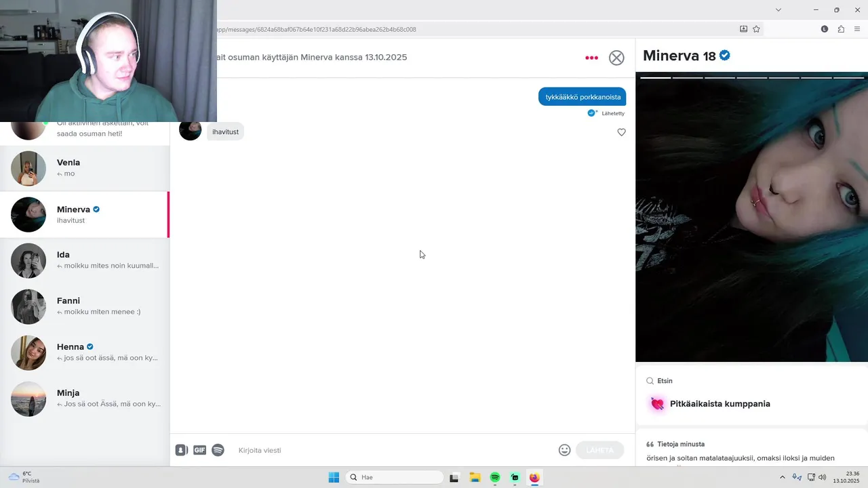
Task: Focus the 'Kirjoita viesti' message field
Action: (x=393, y=450)
